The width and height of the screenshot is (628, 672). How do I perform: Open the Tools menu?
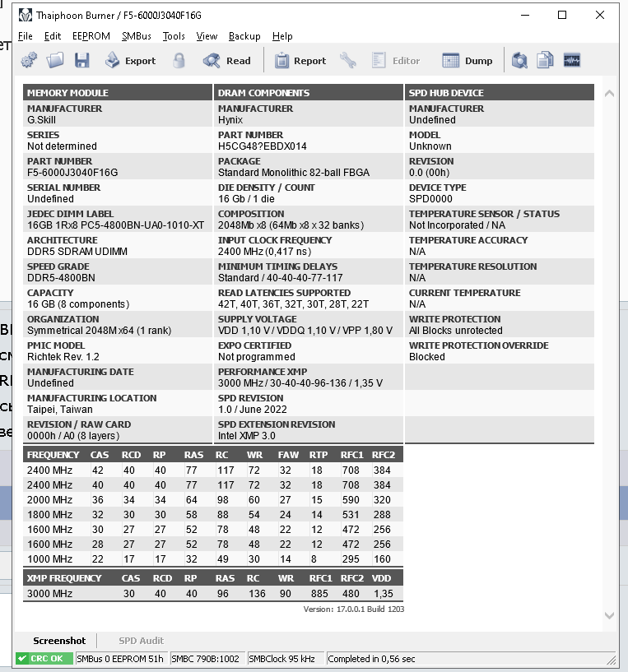pyautogui.click(x=174, y=36)
